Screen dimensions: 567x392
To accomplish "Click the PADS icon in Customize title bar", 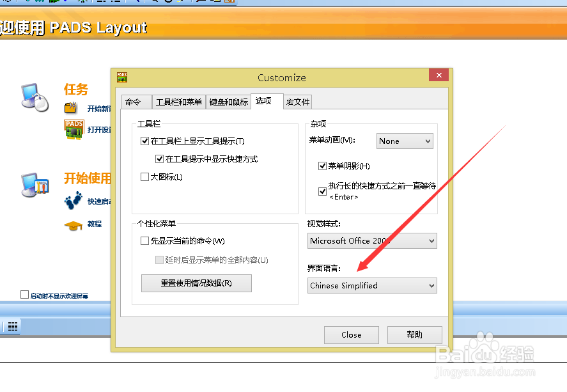I will [x=122, y=77].
